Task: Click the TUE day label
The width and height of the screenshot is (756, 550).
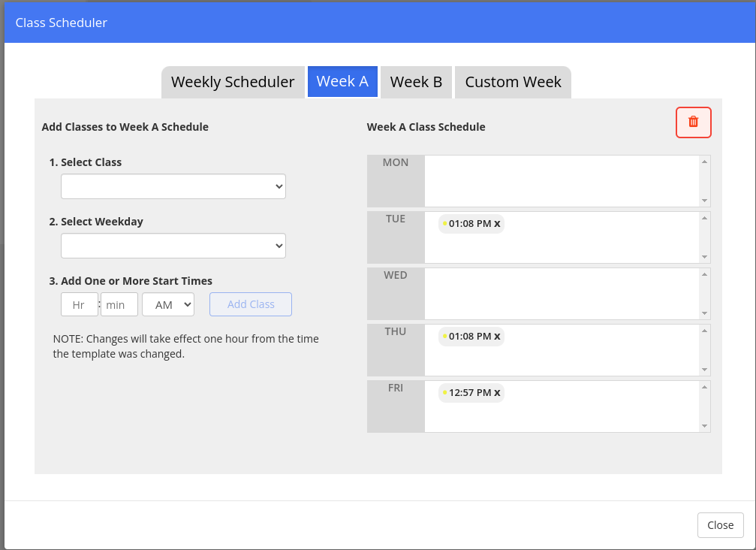Action: tap(396, 219)
